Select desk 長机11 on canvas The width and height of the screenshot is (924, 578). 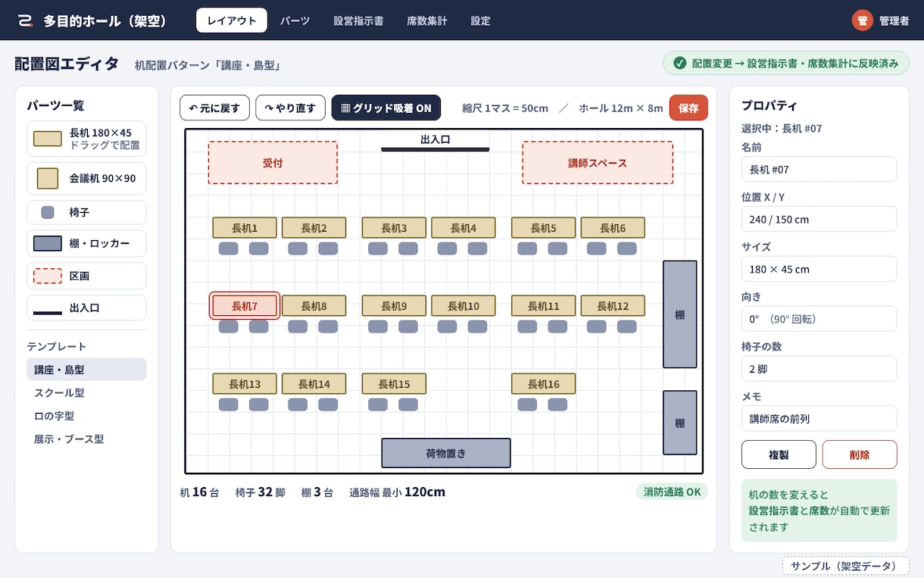pyautogui.click(x=544, y=306)
